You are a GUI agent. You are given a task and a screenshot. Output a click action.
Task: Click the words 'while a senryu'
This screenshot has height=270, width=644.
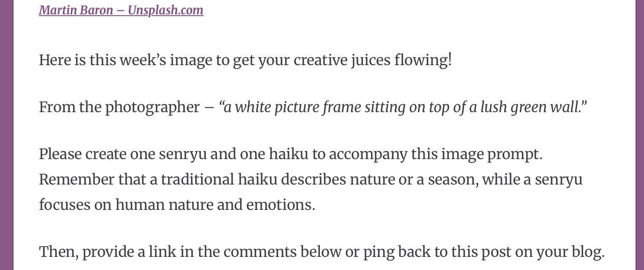pos(532,180)
